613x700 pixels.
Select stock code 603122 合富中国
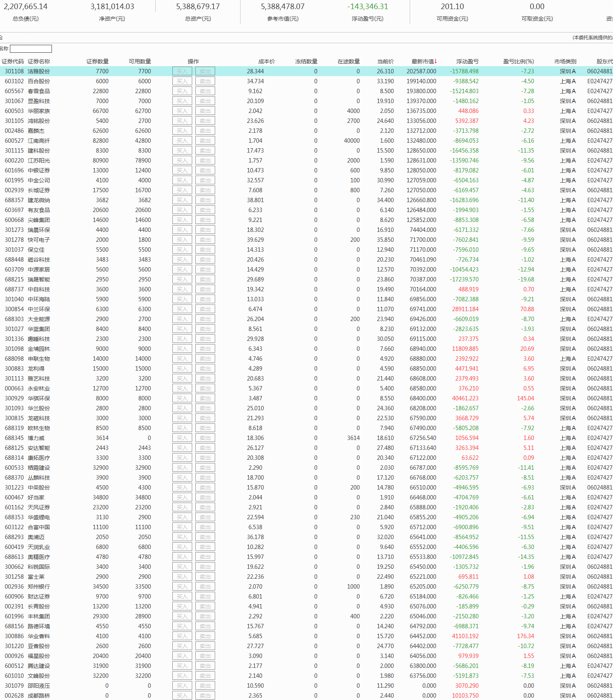coord(14,527)
